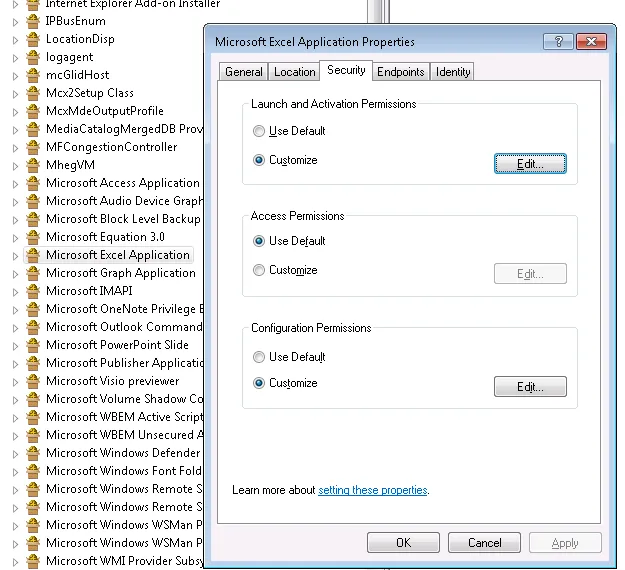Select Customize for Configuration Permissions
The width and height of the screenshot is (625, 570).
(259, 383)
